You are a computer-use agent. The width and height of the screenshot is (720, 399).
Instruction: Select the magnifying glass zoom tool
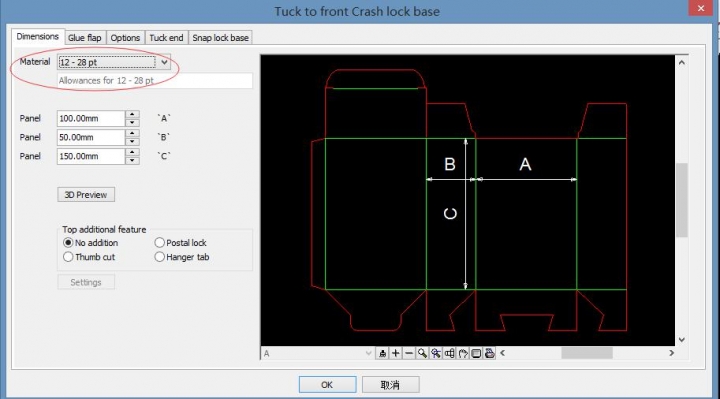(422, 353)
